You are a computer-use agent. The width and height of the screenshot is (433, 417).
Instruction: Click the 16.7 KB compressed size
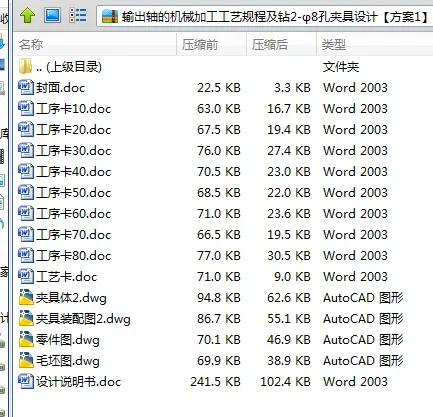289,109
